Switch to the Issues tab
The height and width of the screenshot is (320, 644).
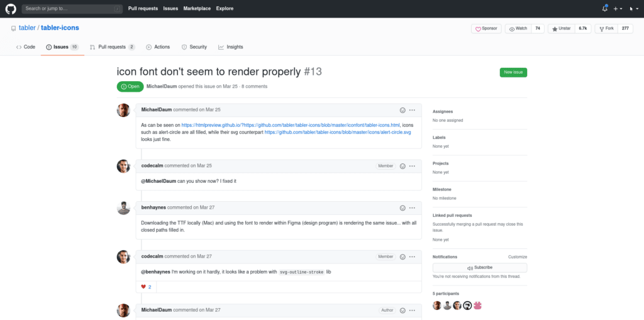pos(62,47)
